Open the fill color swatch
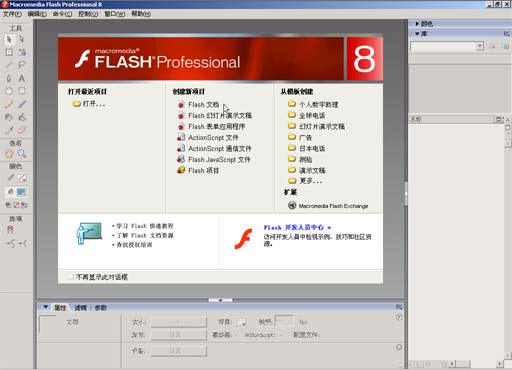This screenshot has width=512, height=370. point(21,192)
